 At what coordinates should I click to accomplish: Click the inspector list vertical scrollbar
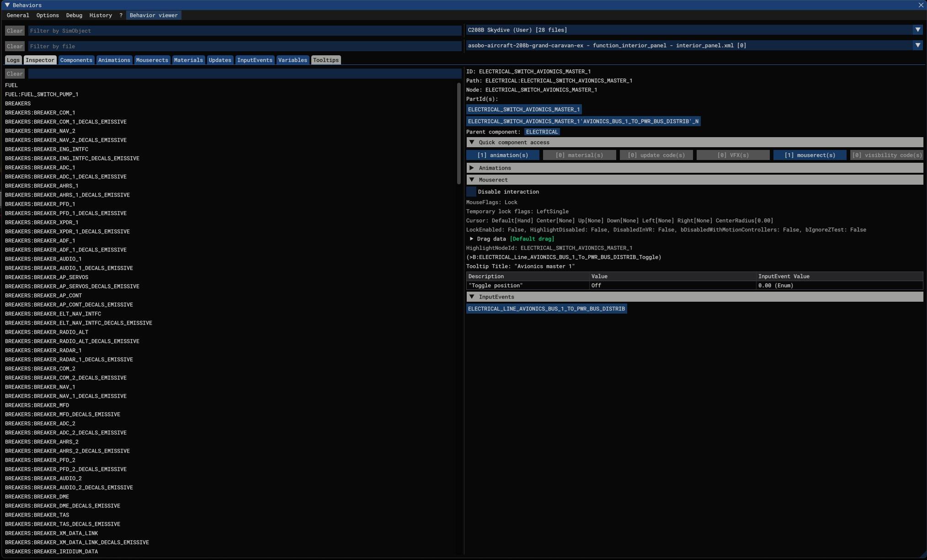pos(458,134)
